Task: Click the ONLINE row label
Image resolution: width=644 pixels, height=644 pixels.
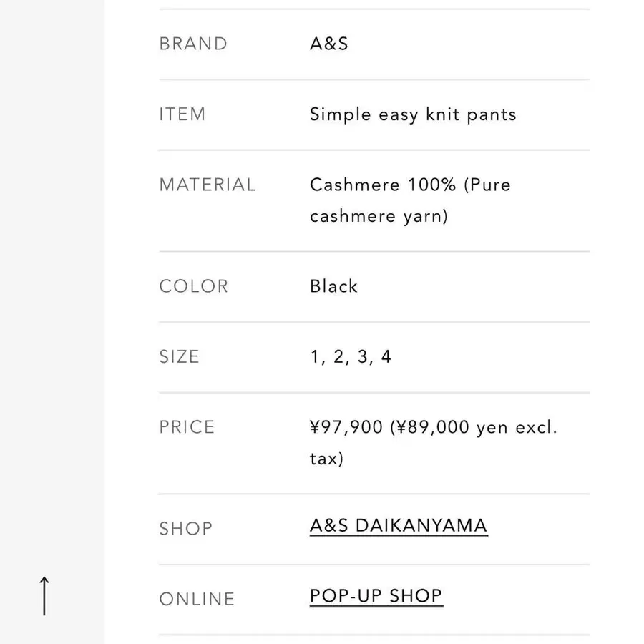Action: [197, 600]
